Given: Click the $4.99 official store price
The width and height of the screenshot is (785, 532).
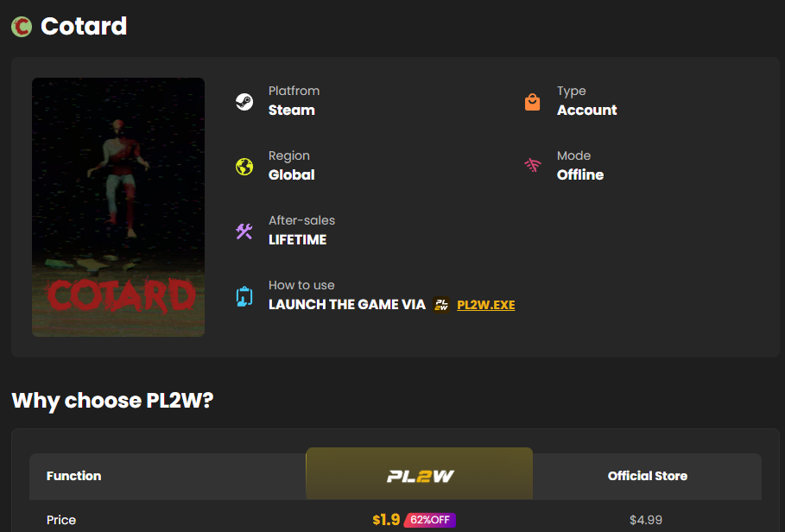Looking at the screenshot, I should [x=646, y=520].
